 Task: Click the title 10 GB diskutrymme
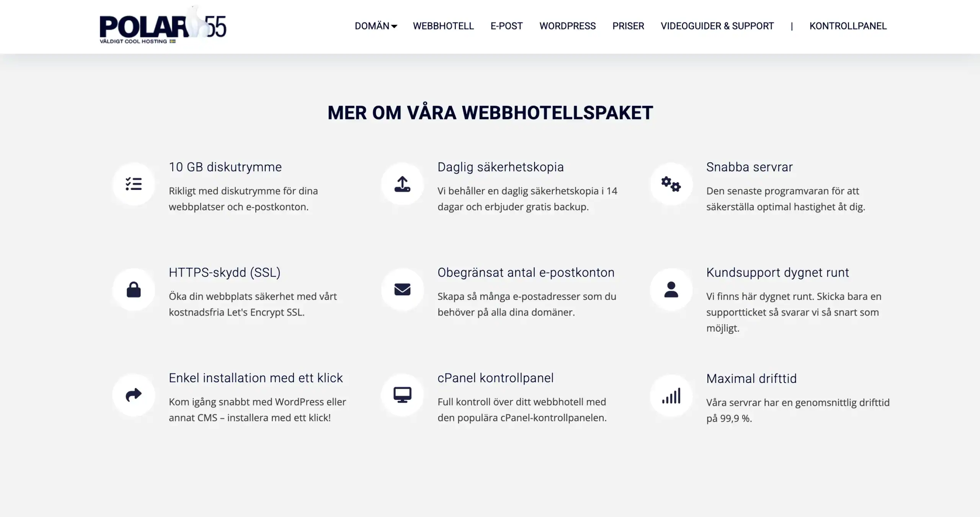tap(225, 167)
